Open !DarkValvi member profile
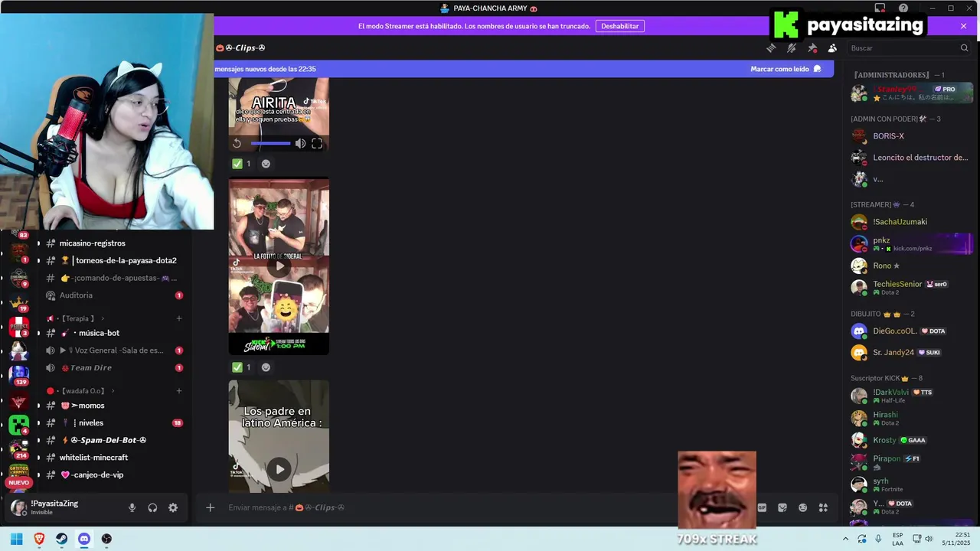This screenshot has width=980, height=551. pos(910,396)
